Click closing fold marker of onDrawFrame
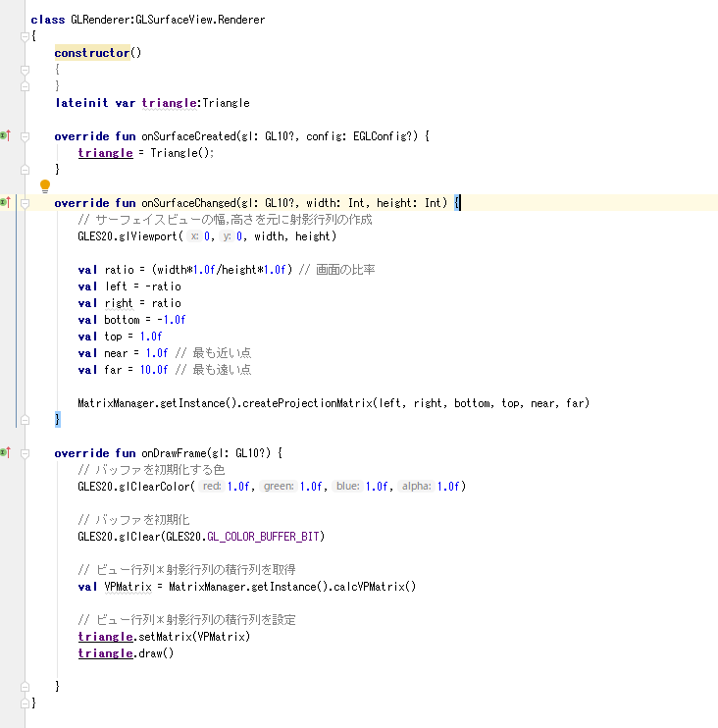Viewport: 718px width, 728px height. pyautogui.click(x=26, y=686)
